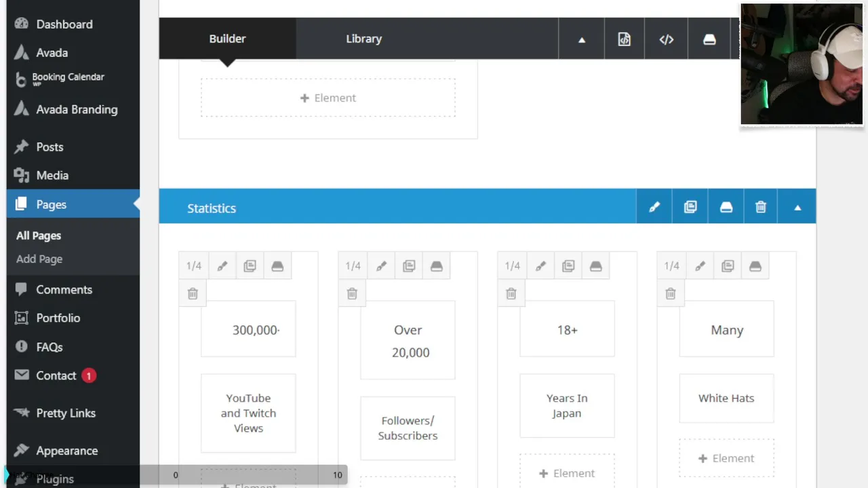The height and width of the screenshot is (488, 868).
Task: Collapse all containers with the top arrow
Action: pyautogui.click(x=581, y=39)
